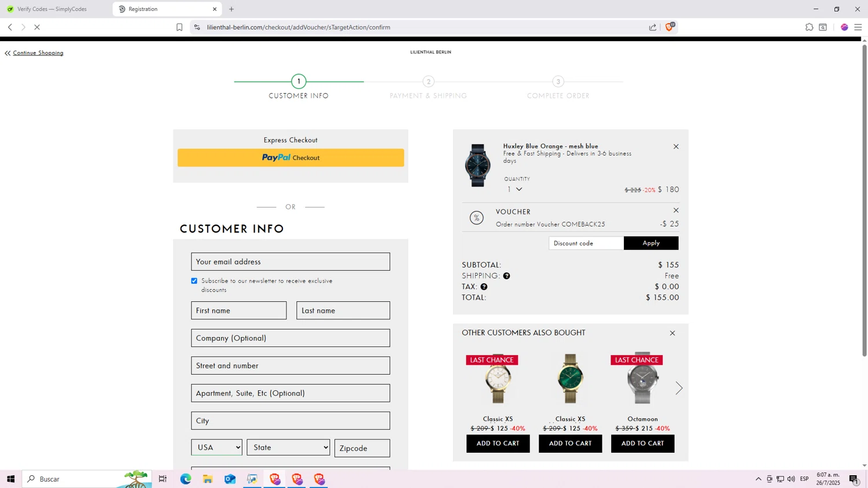Add green dial Classic XS to cart

coord(570,443)
